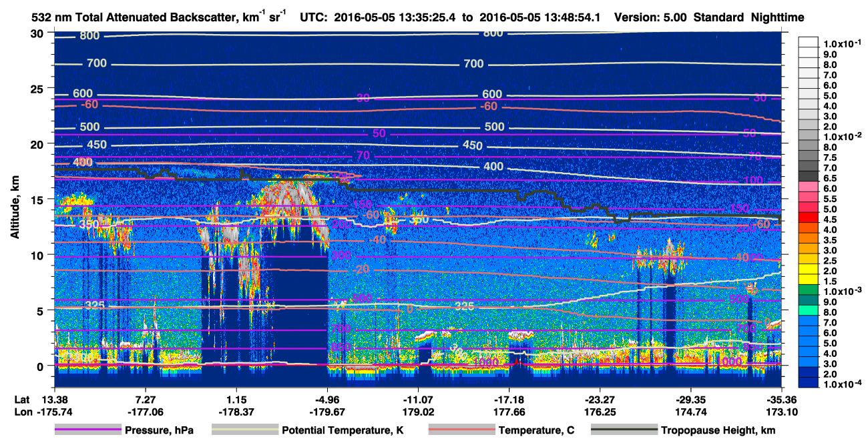Click the longitude value 176.25

(x=600, y=412)
